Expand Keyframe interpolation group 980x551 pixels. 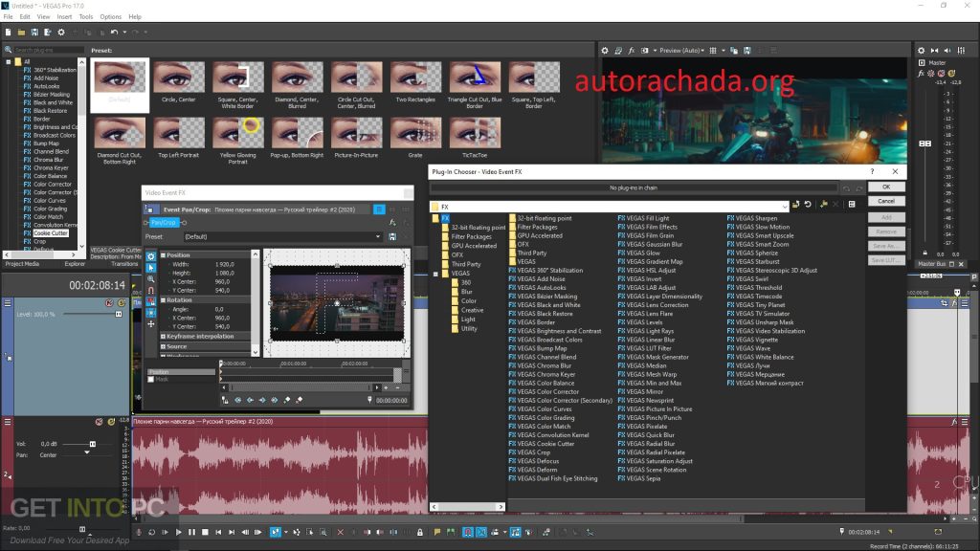point(163,336)
